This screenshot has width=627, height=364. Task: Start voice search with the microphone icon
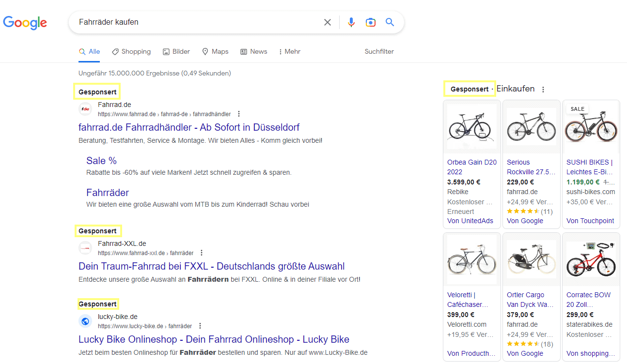point(351,22)
